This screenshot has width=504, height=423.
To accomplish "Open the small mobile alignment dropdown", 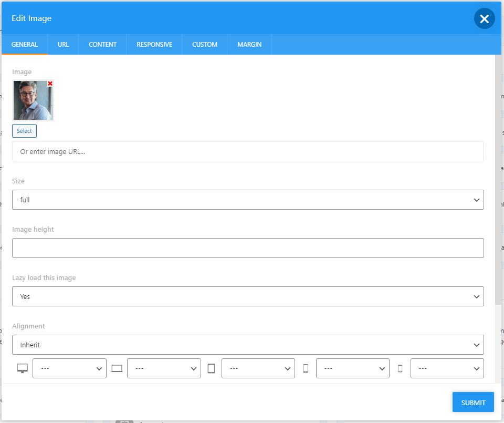I will 447,368.
